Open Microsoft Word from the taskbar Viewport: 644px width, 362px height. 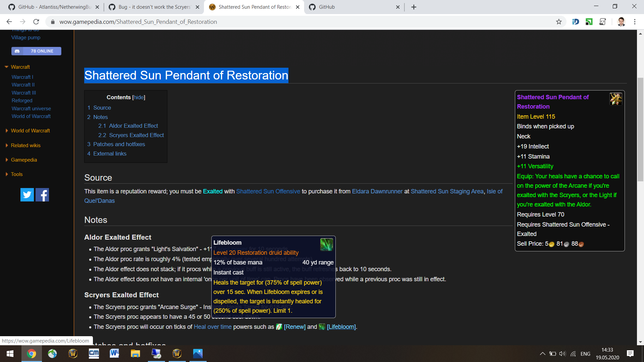(x=114, y=354)
